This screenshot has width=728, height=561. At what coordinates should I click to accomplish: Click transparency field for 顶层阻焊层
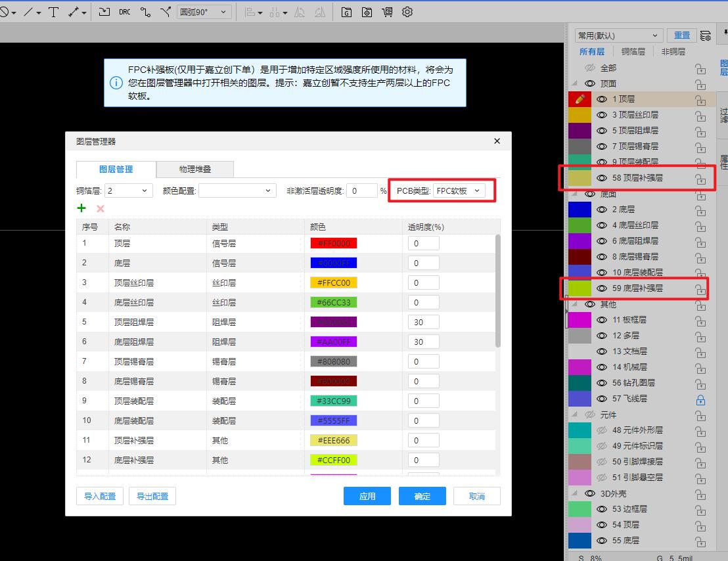click(x=423, y=322)
